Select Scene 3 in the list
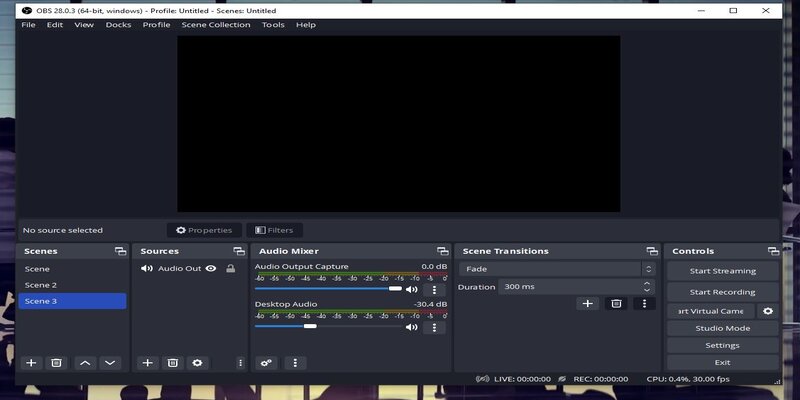 click(x=72, y=301)
